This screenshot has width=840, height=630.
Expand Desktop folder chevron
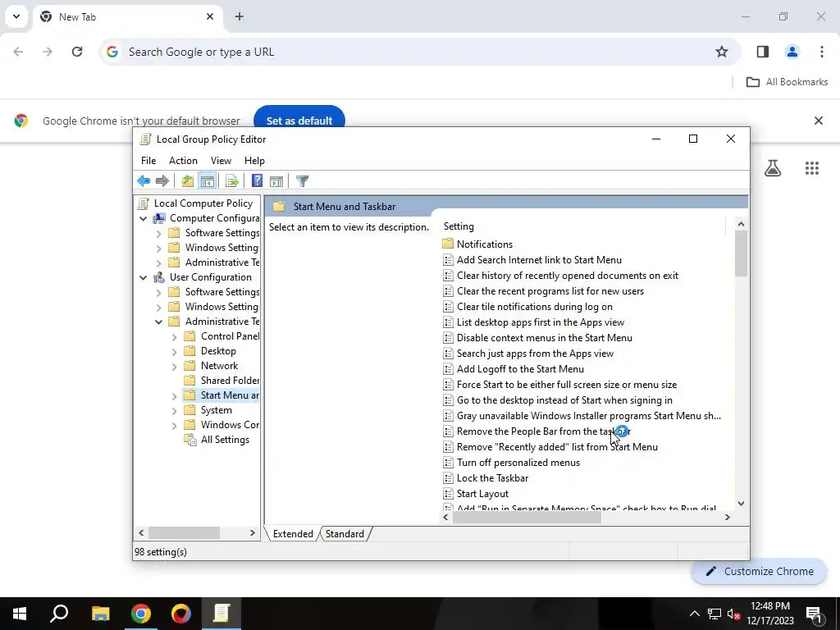click(174, 351)
